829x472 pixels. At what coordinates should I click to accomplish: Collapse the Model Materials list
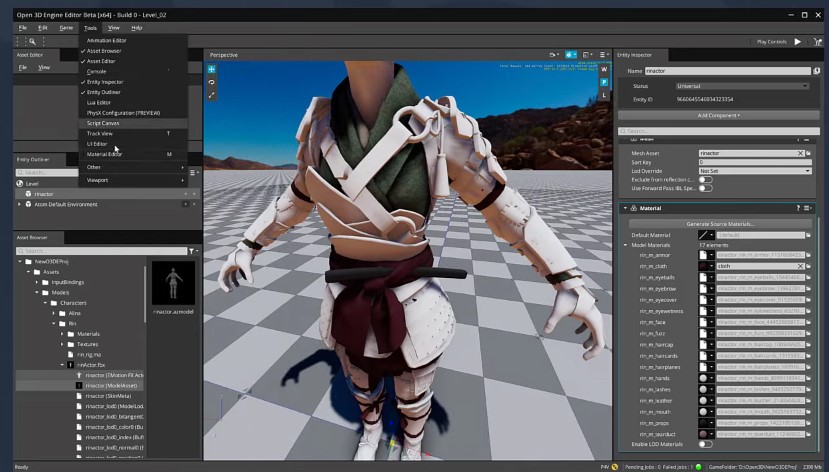coord(625,244)
